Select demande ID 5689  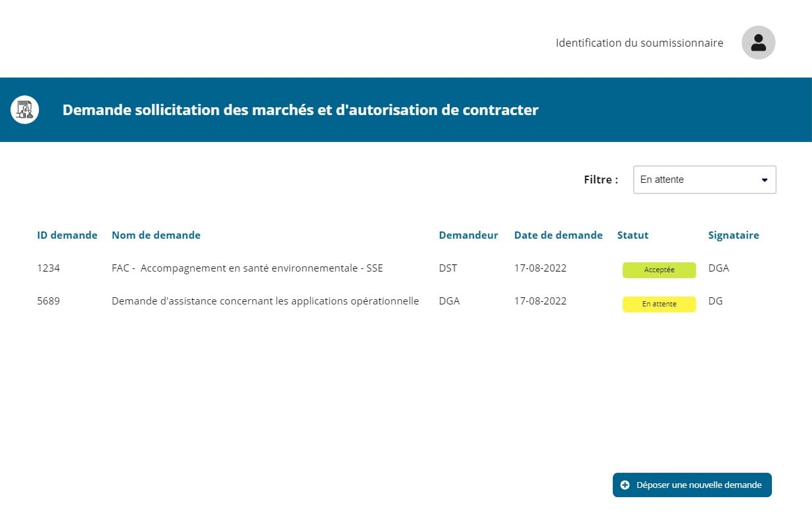[x=48, y=301]
